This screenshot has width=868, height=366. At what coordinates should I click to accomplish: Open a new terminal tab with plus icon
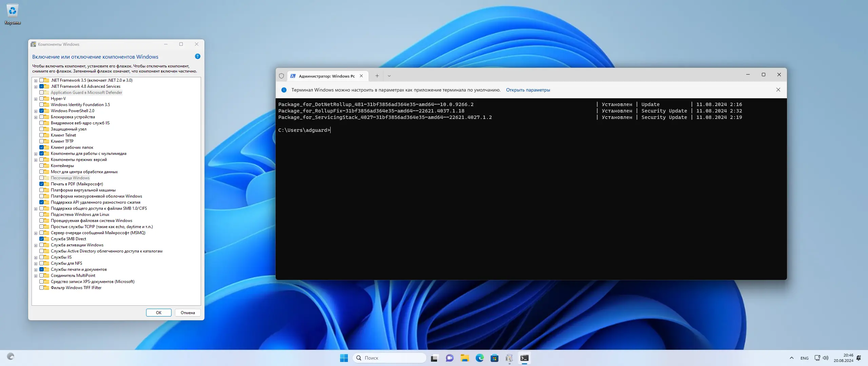coord(377,76)
